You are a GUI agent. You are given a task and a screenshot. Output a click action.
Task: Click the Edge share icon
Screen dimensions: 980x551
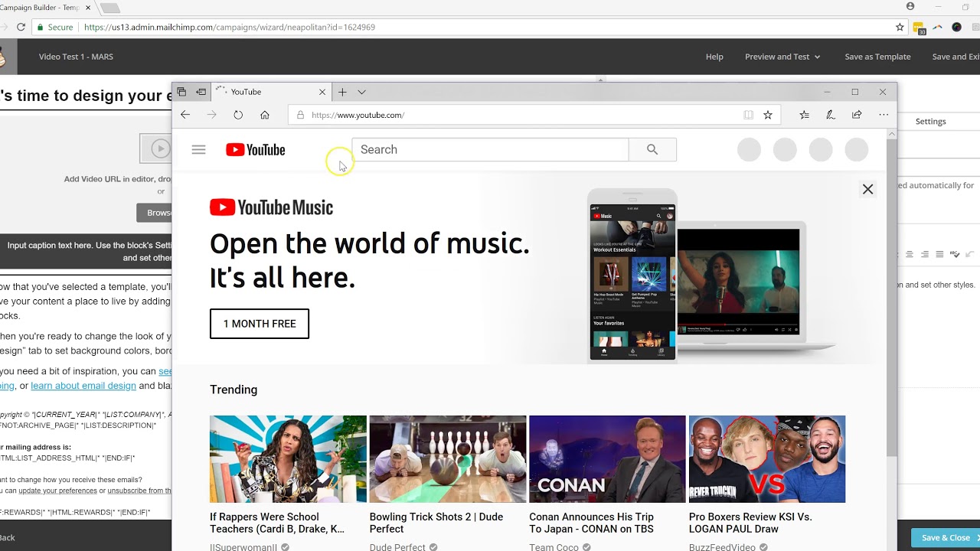click(x=857, y=115)
